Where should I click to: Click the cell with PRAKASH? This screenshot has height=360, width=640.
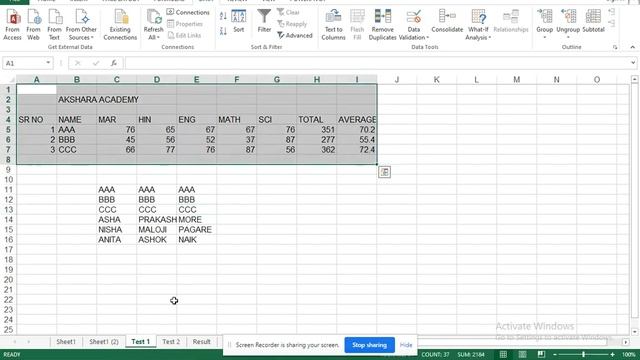coord(157,220)
